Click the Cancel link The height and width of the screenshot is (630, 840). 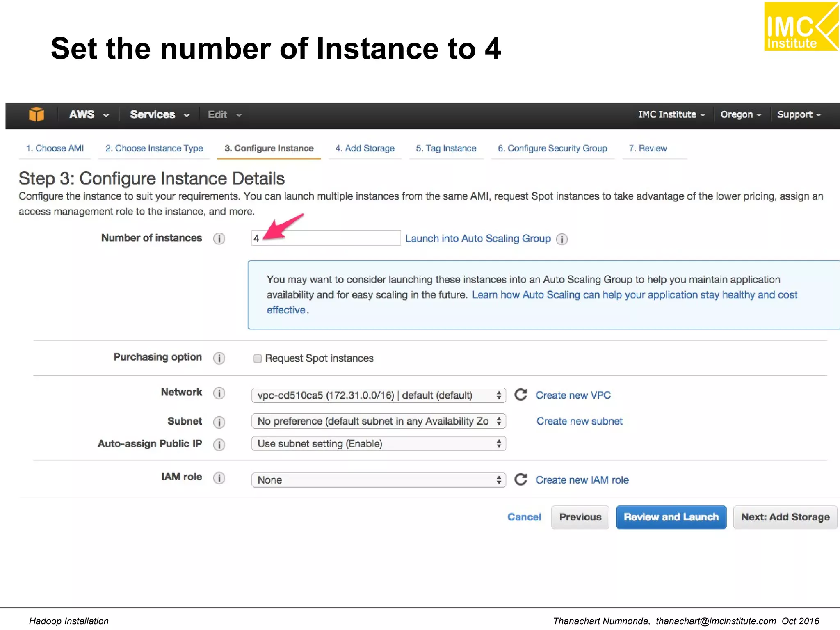pos(524,517)
